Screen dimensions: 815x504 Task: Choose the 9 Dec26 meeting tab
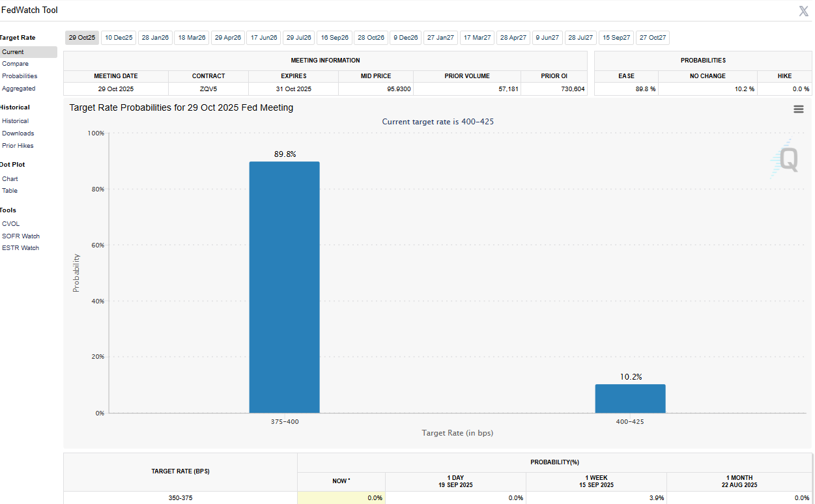[406, 38]
